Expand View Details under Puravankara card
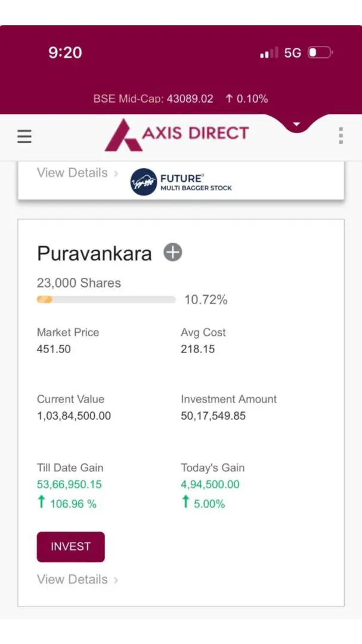 [78, 580]
